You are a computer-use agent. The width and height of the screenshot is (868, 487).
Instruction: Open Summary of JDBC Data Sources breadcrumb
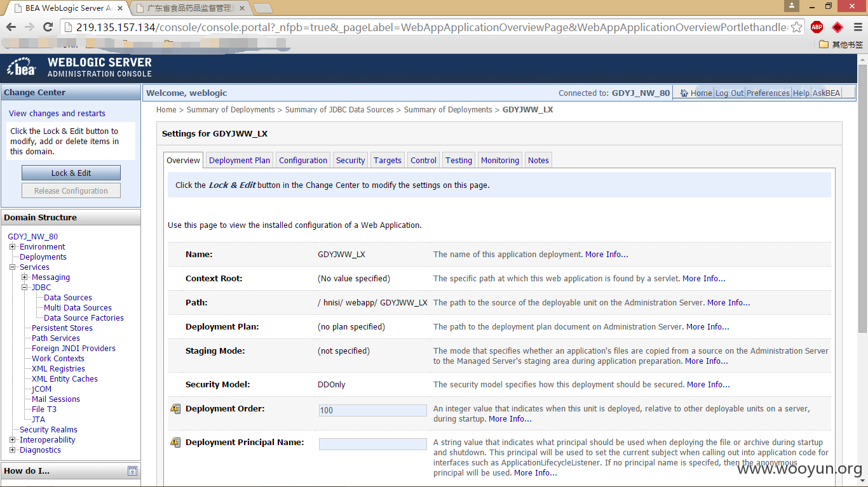pos(339,110)
